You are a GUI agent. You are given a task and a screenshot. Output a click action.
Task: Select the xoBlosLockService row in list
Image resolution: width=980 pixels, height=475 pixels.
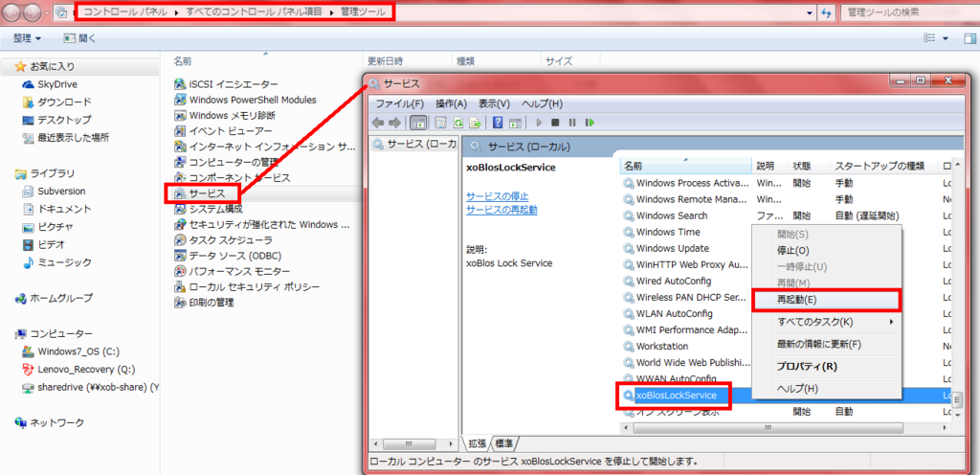click(785, 395)
